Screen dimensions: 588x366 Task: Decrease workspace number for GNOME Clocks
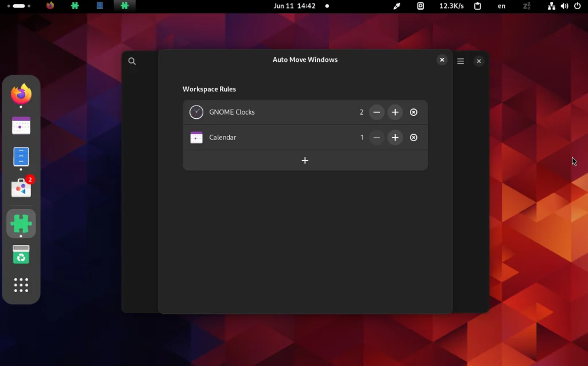coord(377,112)
